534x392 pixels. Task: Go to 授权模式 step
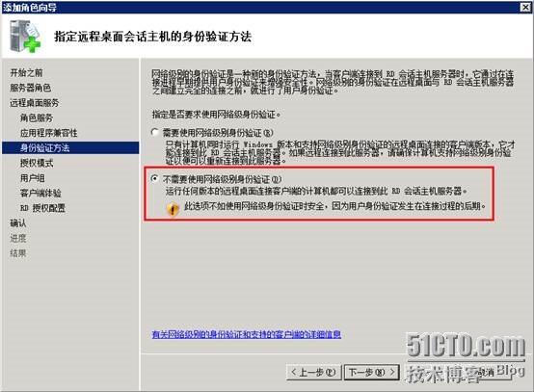(x=37, y=163)
